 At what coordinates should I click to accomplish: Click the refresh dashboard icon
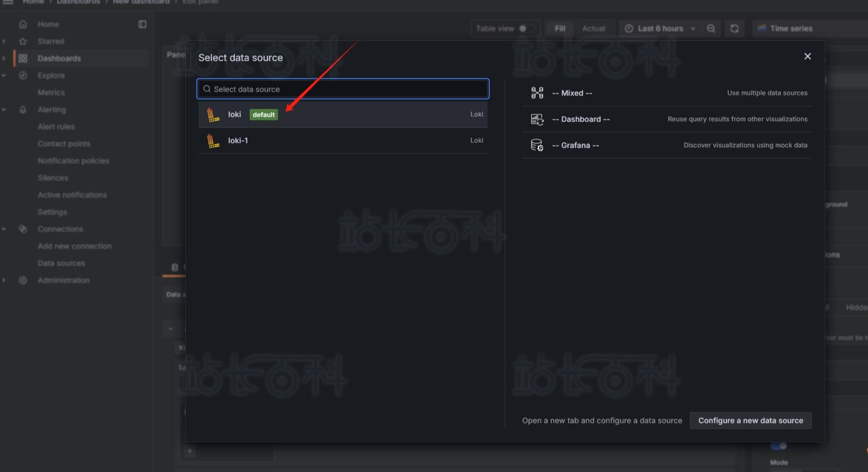pos(735,29)
